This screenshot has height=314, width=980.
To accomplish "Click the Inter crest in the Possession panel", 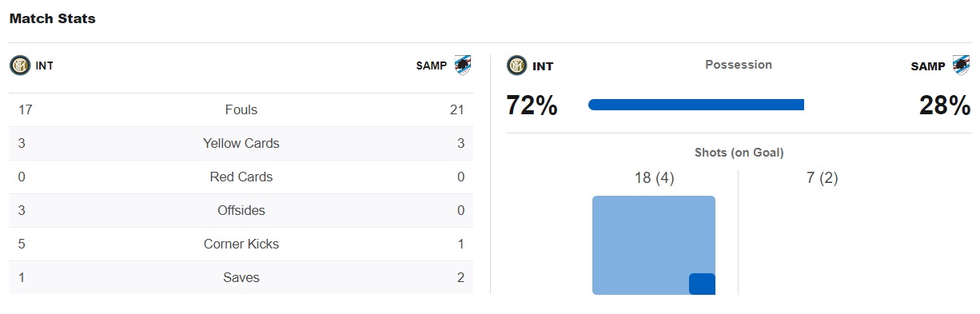I will 517,66.
